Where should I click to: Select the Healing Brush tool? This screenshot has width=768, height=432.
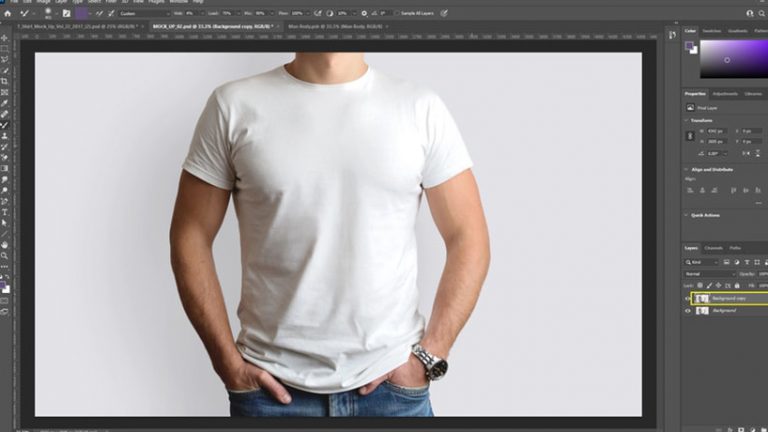(x=4, y=114)
